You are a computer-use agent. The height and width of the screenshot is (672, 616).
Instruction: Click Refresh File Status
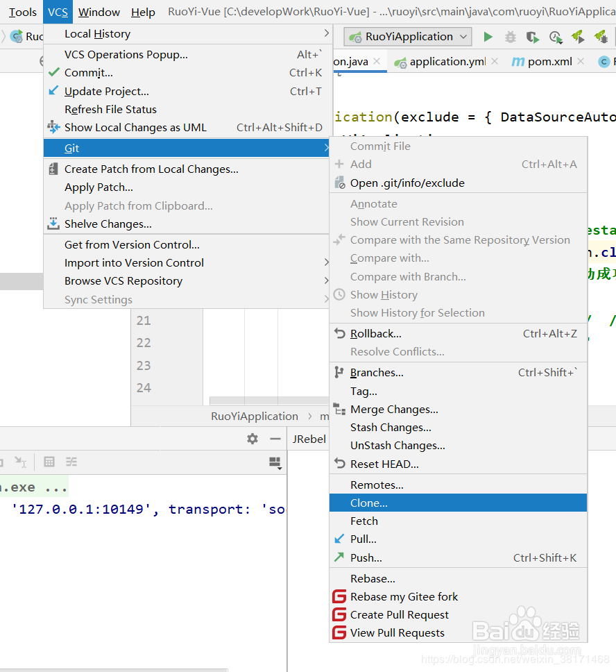[x=188, y=109]
